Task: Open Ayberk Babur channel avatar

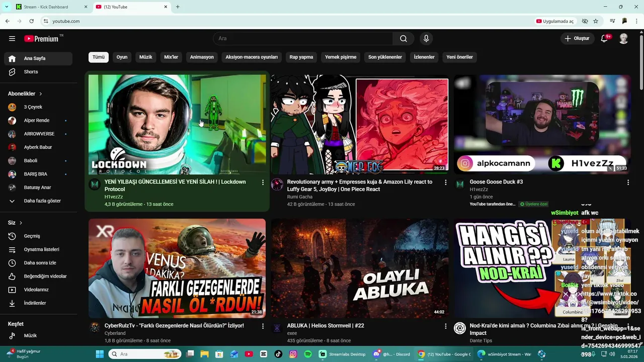Action: tap(12, 147)
